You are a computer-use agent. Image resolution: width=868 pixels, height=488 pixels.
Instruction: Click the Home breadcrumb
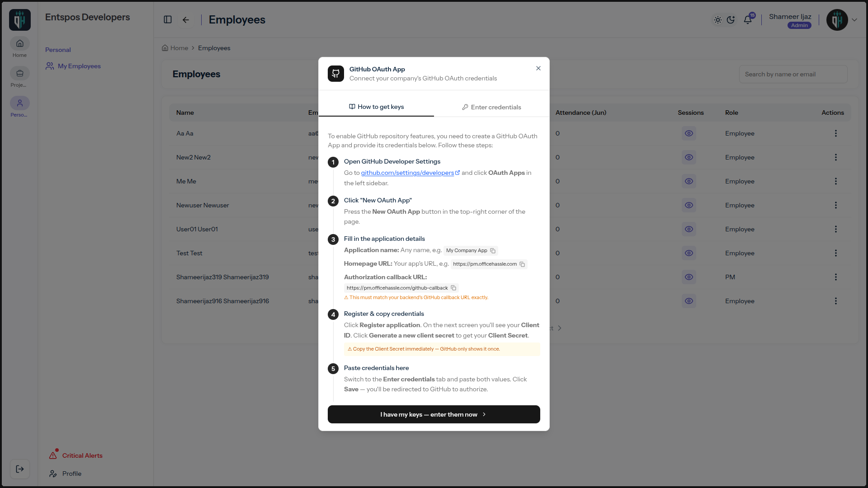(175, 48)
